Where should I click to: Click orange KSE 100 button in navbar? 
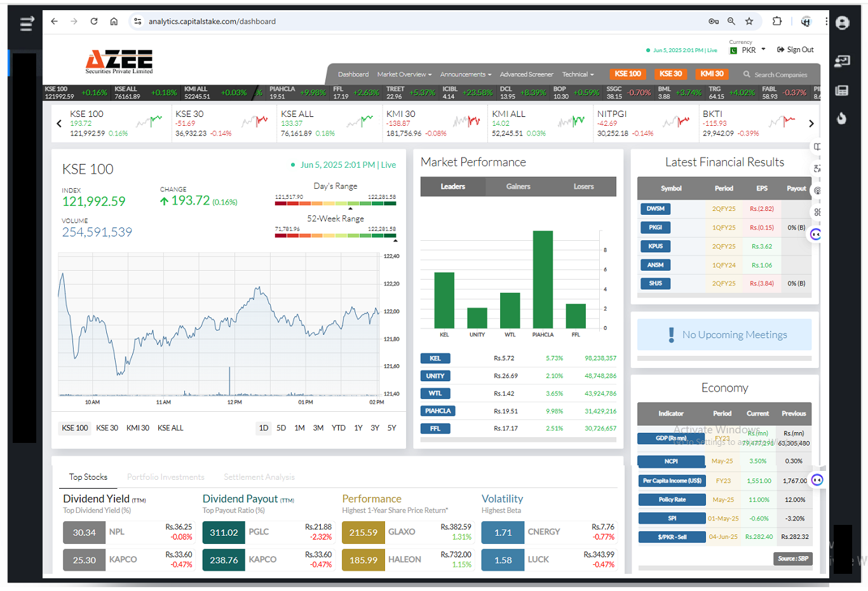[628, 74]
